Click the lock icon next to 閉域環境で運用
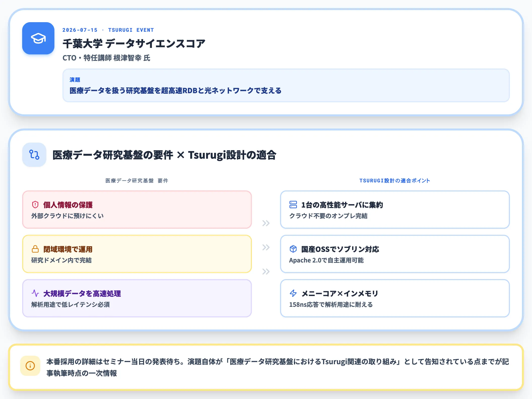This screenshot has width=532, height=399. [35, 249]
